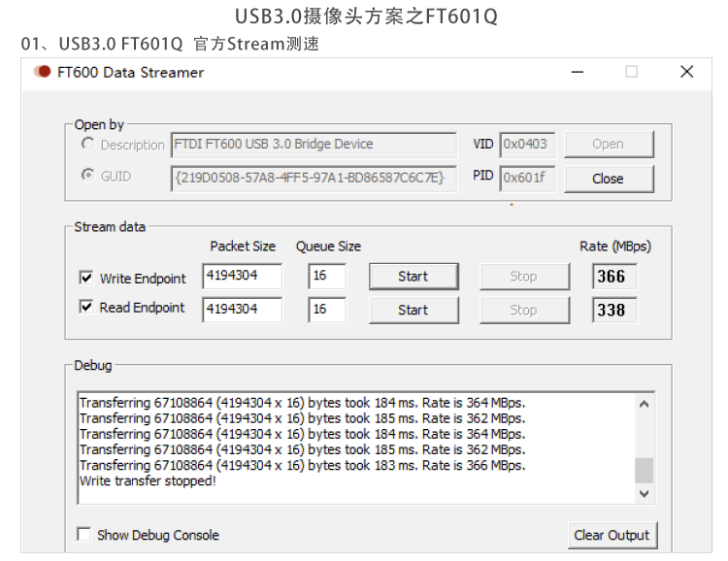The image size is (728, 561).
Task: Click the debug output scroll down arrow
Action: pyautogui.click(x=644, y=493)
